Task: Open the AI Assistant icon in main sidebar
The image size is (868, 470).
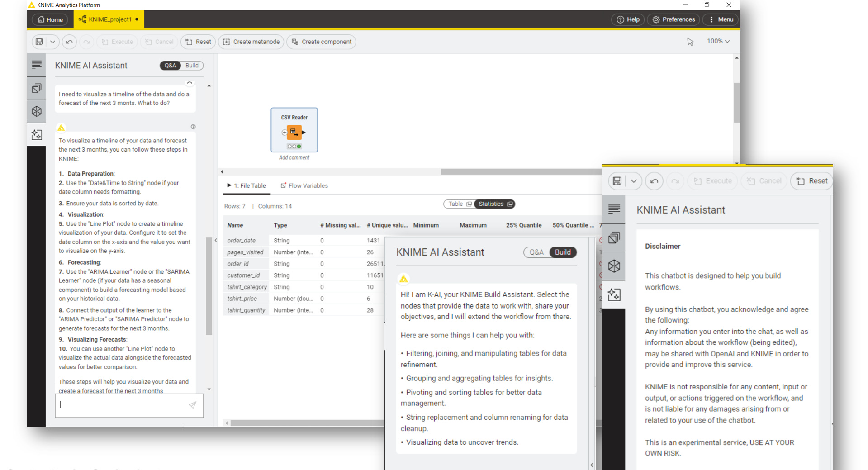Action: [37, 135]
